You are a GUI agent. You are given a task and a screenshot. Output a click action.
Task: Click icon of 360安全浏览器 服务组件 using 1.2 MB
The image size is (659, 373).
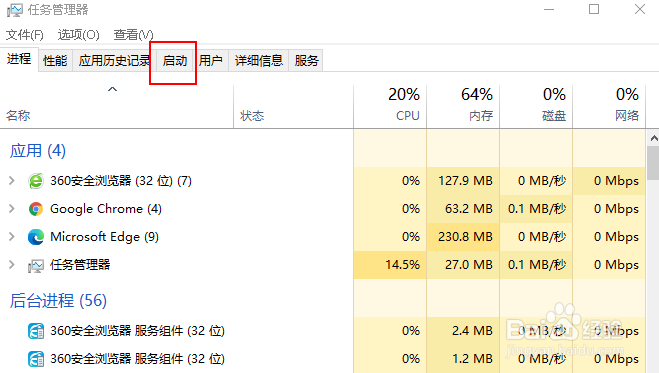(36, 359)
